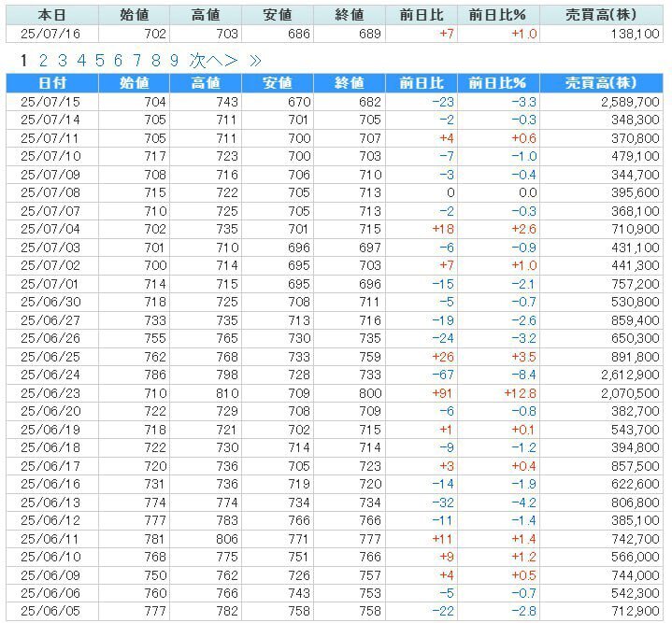Click volume 712,900 in 25/06/05 row
The image size is (672, 623).
coord(636,612)
